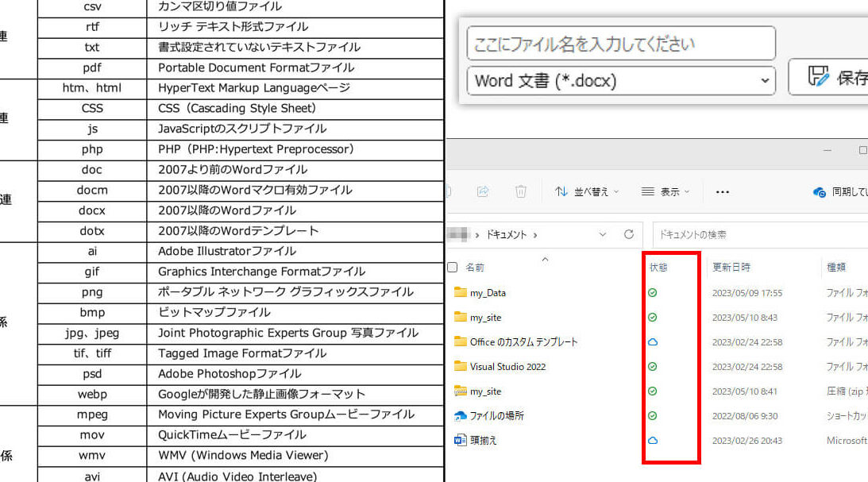Focus the ドキュメントの検索 search box
The height and width of the screenshot is (482, 868).
(x=760, y=234)
